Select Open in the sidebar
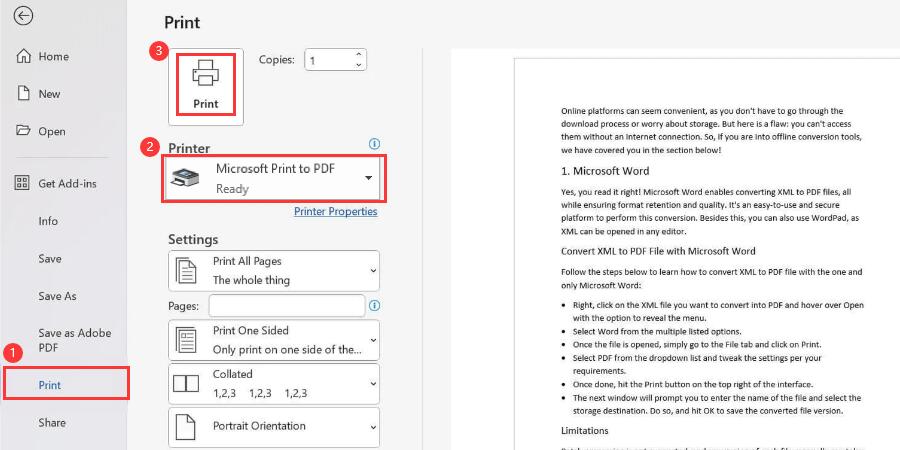Image resolution: width=900 pixels, height=450 pixels. (52, 131)
